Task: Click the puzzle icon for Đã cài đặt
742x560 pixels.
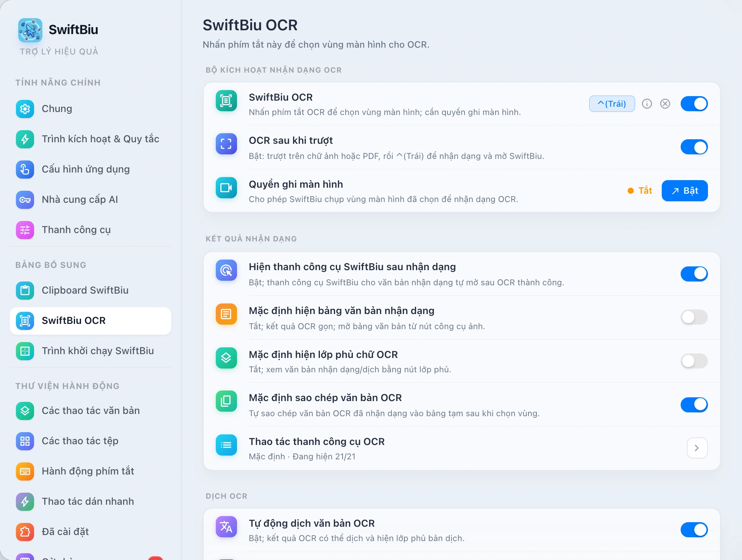Action: 25,532
